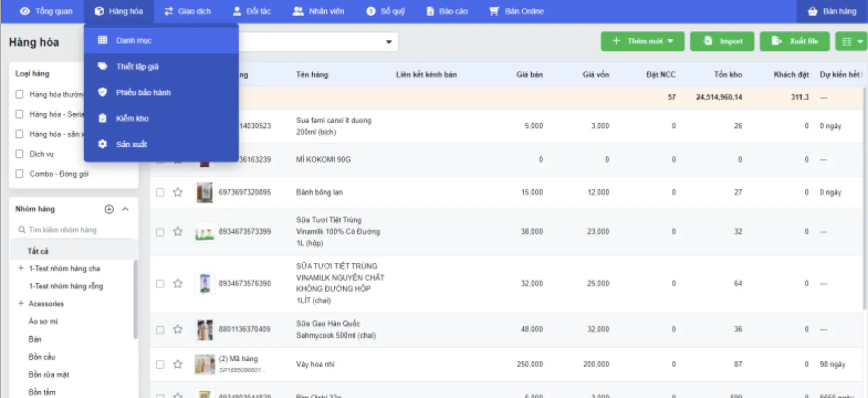
Task: Select Danh mục from Hàng hóa menu
Action: pyautogui.click(x=134, y=40)
